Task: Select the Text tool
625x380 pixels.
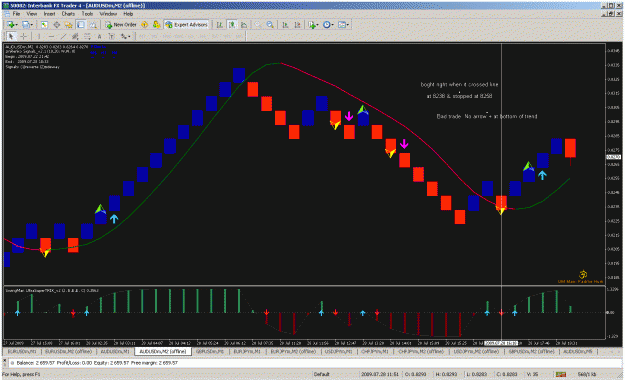Action: coord(99,37)
